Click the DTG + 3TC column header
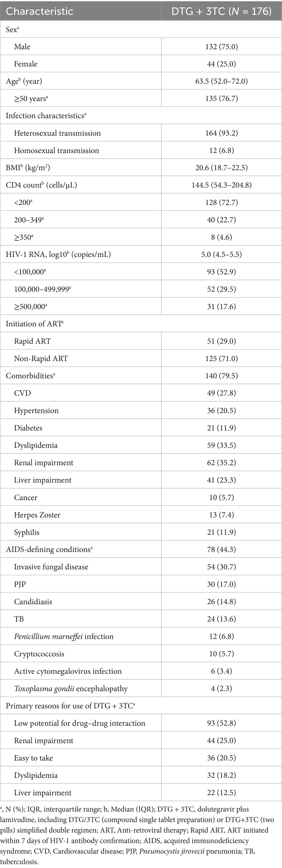This screenshot has width=282, height=868. pyautogui.click(x=221, y=11)
